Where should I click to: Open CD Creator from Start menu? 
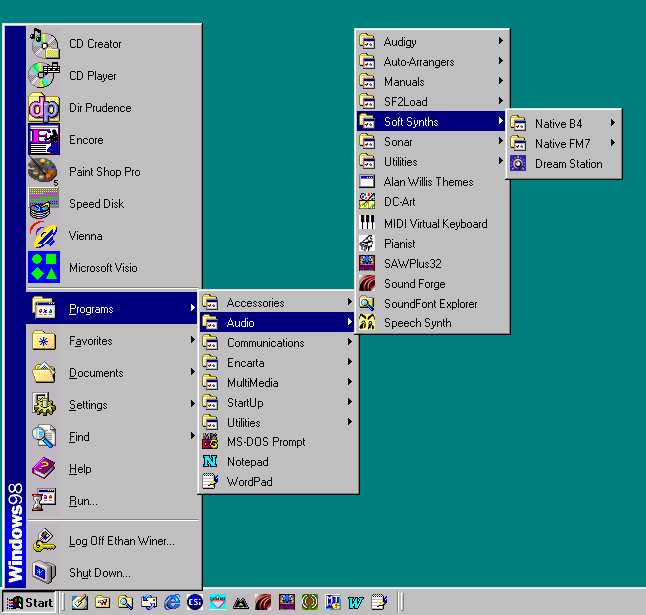[95, 44]
